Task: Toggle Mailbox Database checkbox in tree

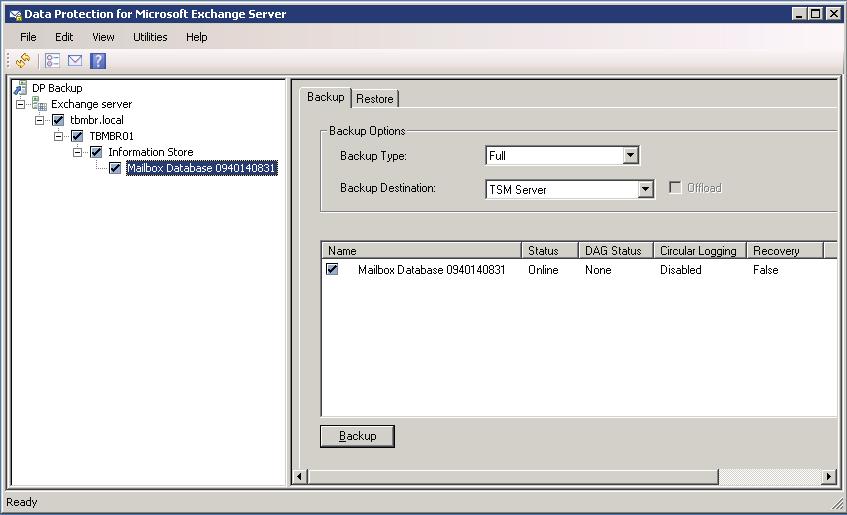Action: pyautogui.click(x=115, y=168)
